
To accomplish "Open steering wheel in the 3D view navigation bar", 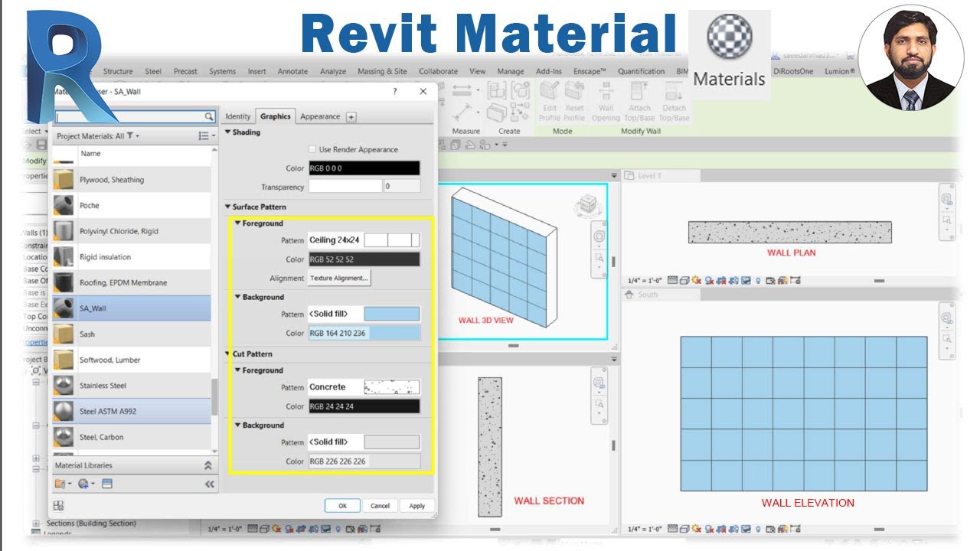I will tap(599, 236).
